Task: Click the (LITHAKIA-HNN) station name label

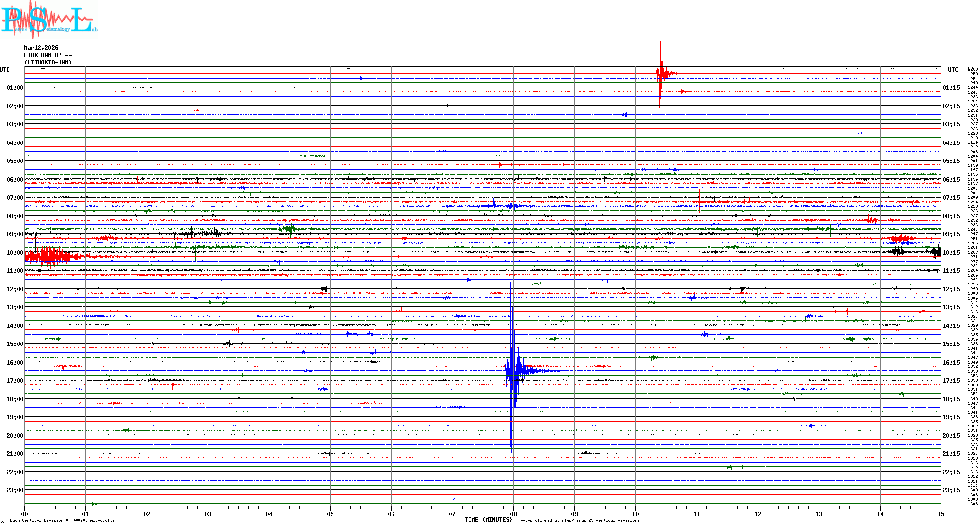Action: coord(48,62)
